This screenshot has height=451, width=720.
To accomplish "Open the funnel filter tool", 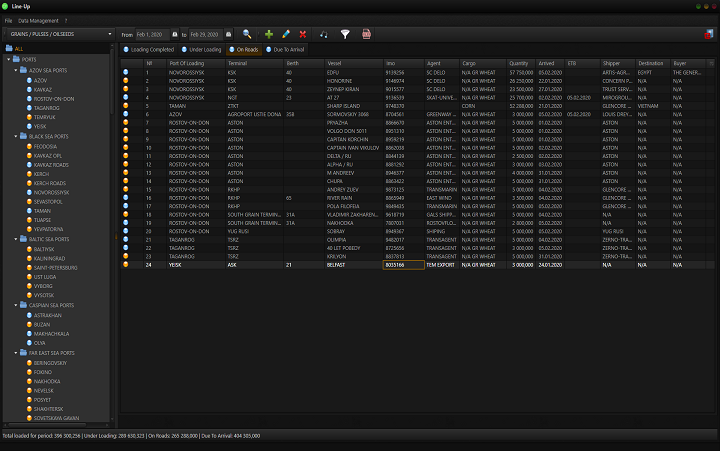I will coord(345,34).
